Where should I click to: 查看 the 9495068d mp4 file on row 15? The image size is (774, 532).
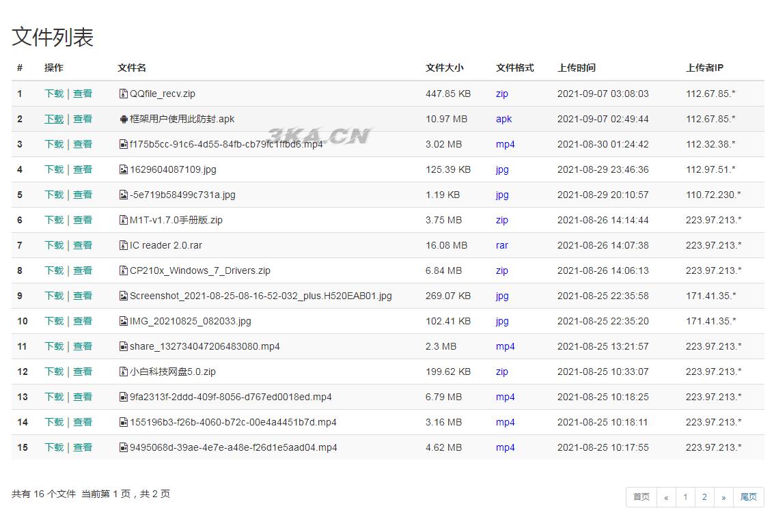pos(83,447)
